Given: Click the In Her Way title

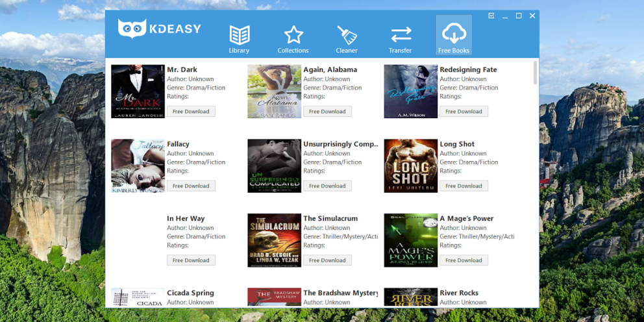Looking at the screenshot, I should (x=186, y=219).
